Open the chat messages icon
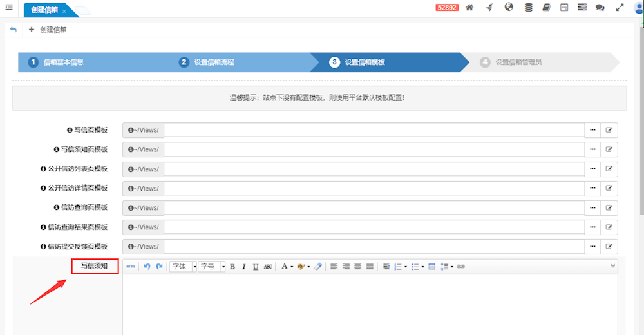 [x=600, y=8]
